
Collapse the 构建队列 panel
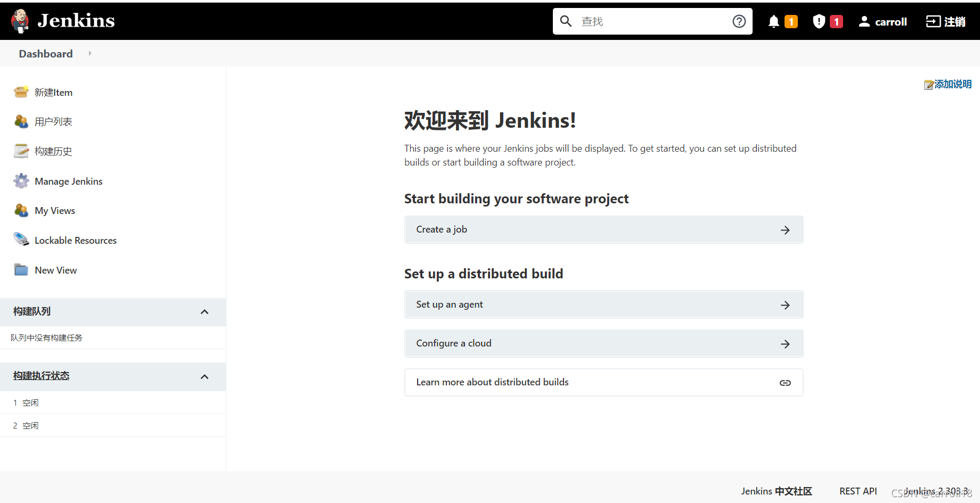205,312
